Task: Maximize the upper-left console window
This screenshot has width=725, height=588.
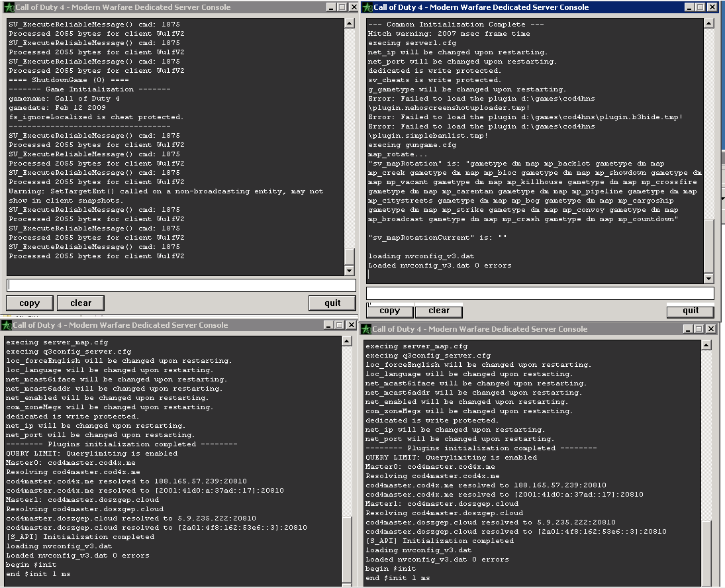Action: (x=342, y=7)
